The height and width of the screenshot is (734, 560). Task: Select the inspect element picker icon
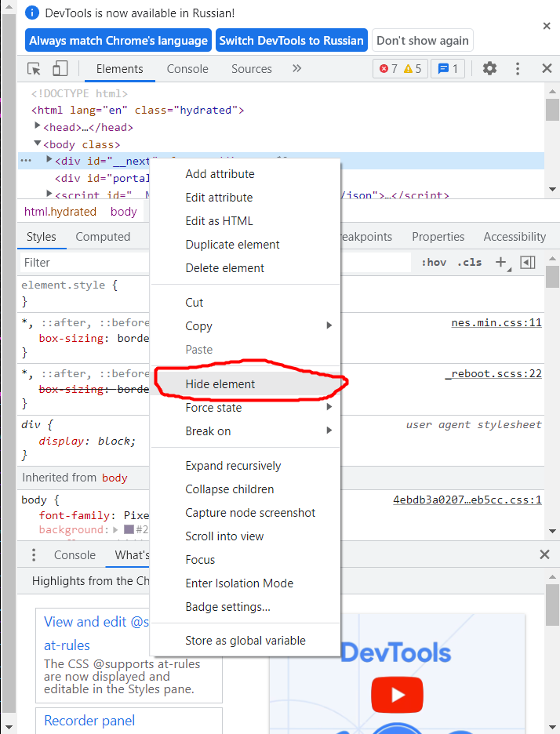(34, 69)
